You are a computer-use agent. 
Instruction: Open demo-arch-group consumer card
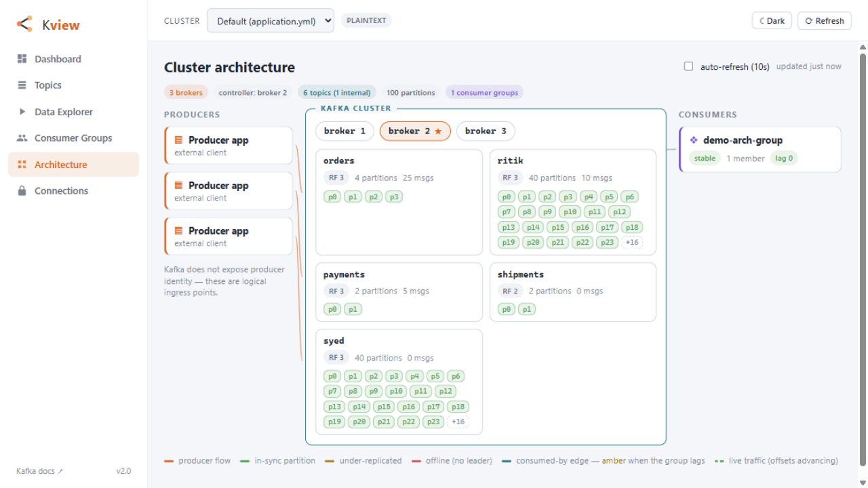pyautogui.click(x=760, y=149)
